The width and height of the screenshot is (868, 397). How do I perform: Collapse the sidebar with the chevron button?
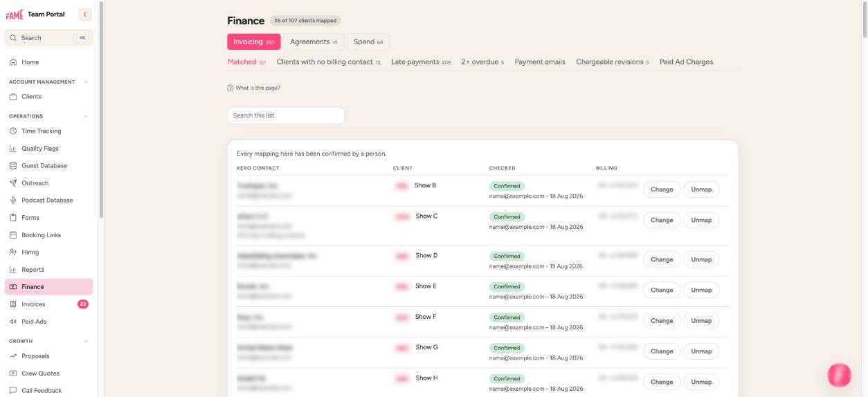85,15
